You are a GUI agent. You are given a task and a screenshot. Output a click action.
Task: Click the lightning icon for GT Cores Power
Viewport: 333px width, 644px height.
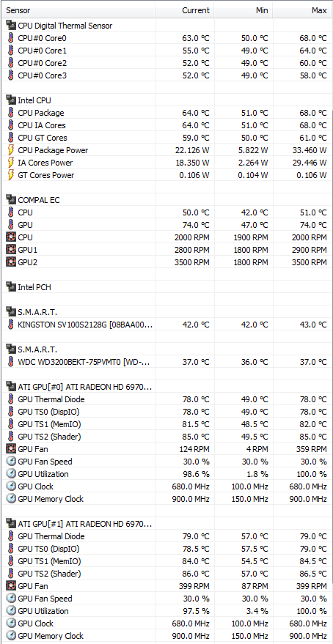coord(11,175)
